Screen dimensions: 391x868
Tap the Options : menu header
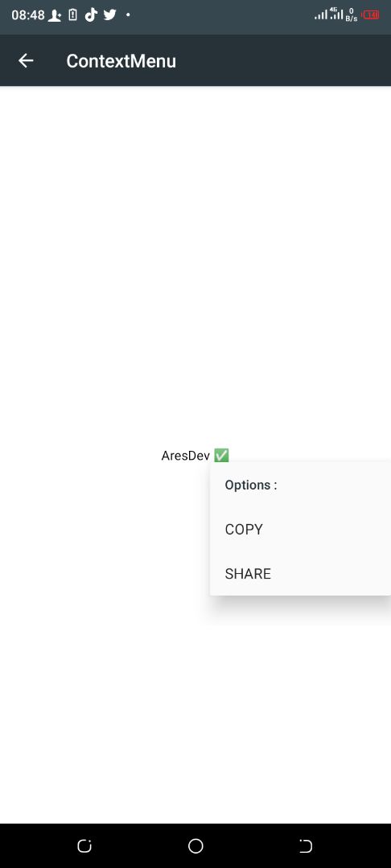251,485
